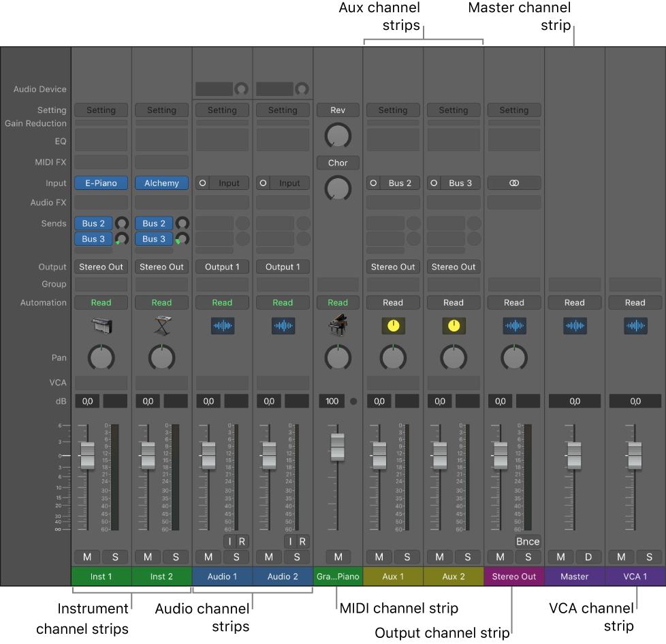Viewport: 666px width, 644px height.
Task: Click the Read automation button on Aux 2
Action: pos(454,302)
